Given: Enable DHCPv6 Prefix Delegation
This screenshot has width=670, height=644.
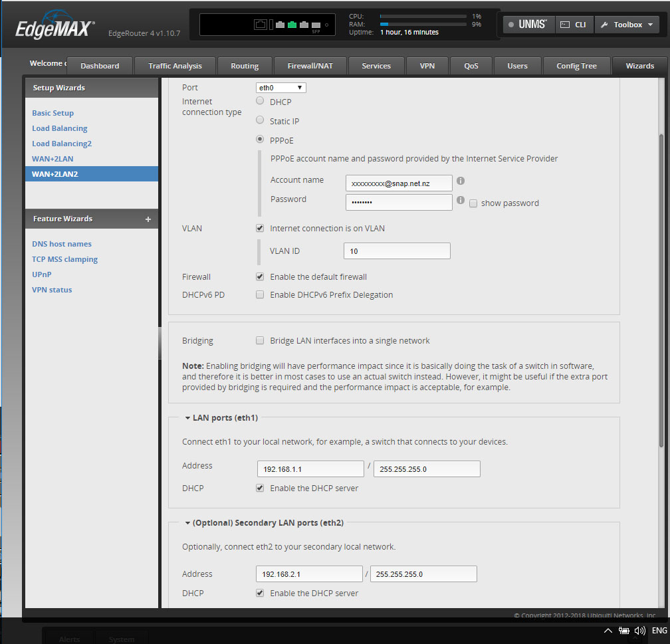Looking at the screenshot, I should pyautogui.click(x=260, y=294).
